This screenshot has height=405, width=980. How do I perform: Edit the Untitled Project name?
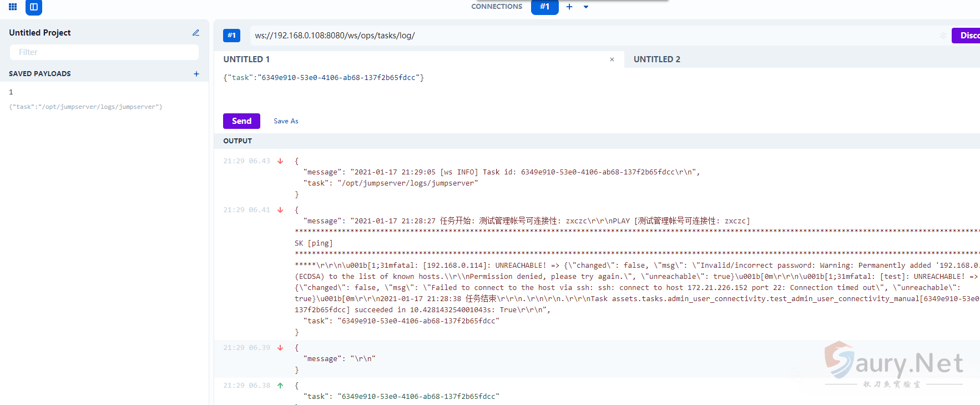(x=196, y=33)
